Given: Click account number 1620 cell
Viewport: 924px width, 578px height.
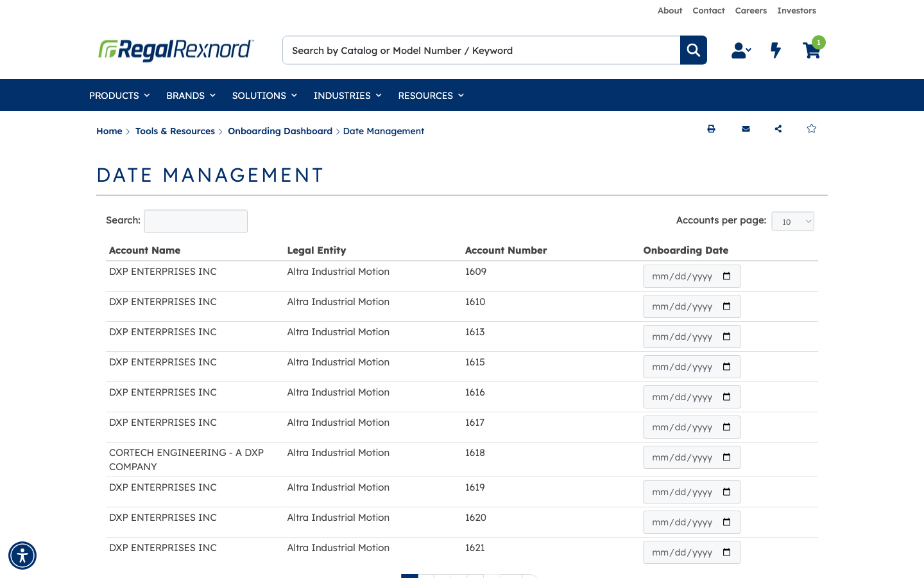Looking at the screenshot, I should 475,518.
